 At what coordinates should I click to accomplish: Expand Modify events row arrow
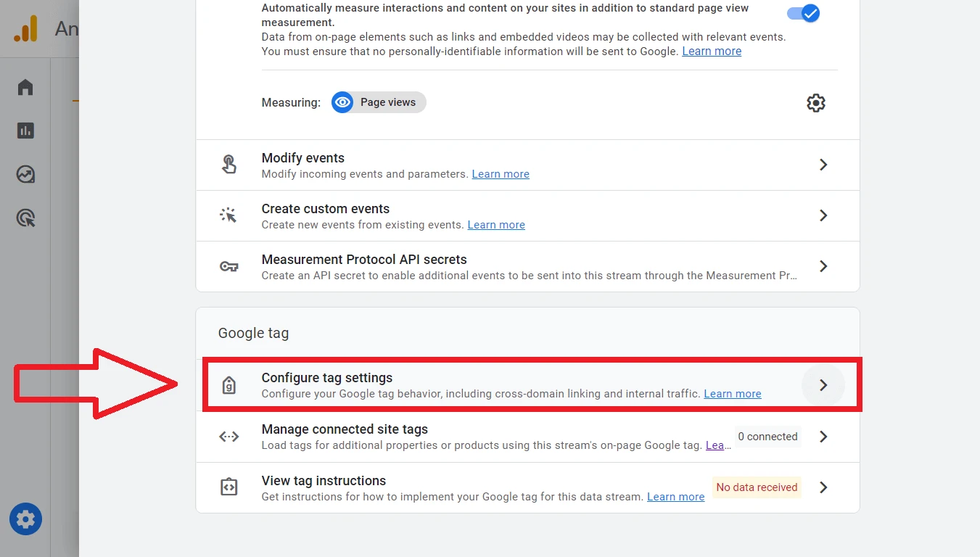coord(823,165)
